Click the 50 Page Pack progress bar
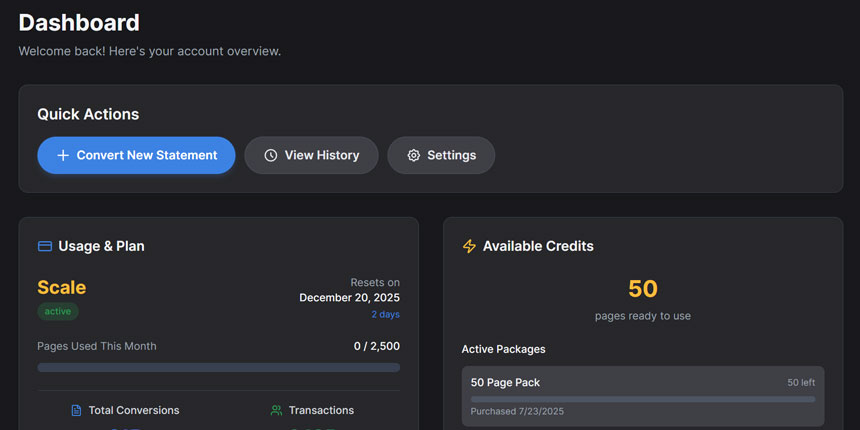 (643, 399)
